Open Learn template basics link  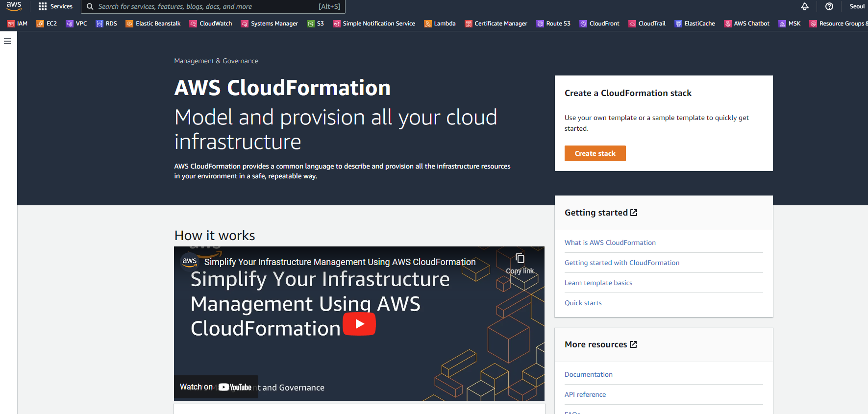(598, 283)
